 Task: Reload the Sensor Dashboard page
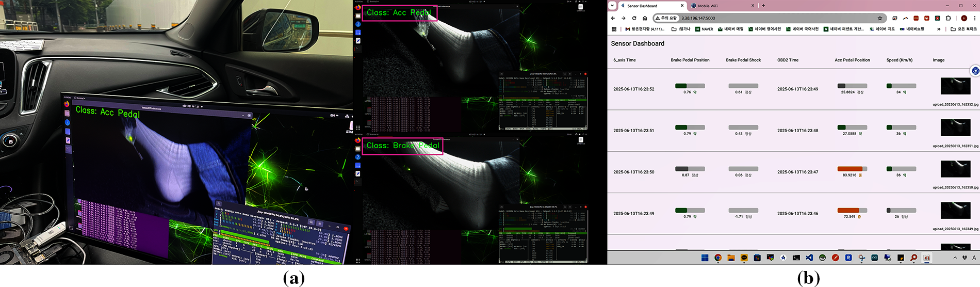634,18
